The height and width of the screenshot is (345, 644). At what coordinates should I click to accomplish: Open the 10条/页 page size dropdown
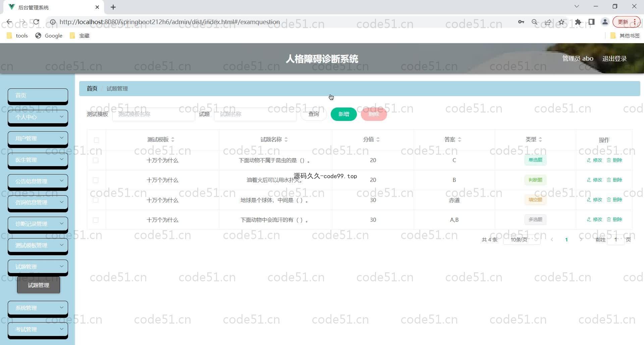pyautogui.click(x=522, y=239)
